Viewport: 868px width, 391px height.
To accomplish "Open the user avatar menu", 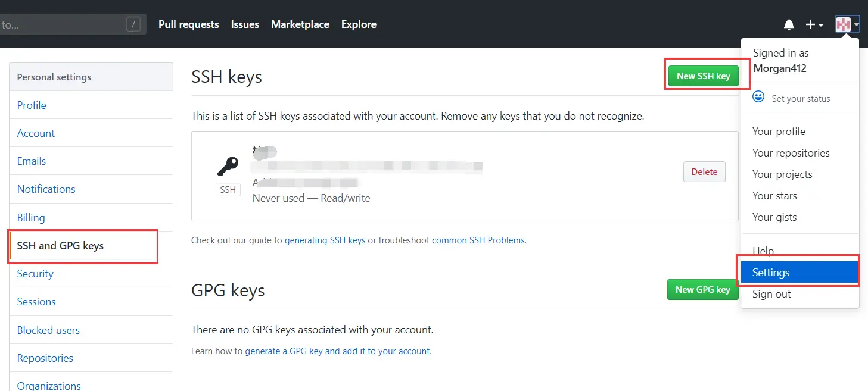I will pos(847,24).
